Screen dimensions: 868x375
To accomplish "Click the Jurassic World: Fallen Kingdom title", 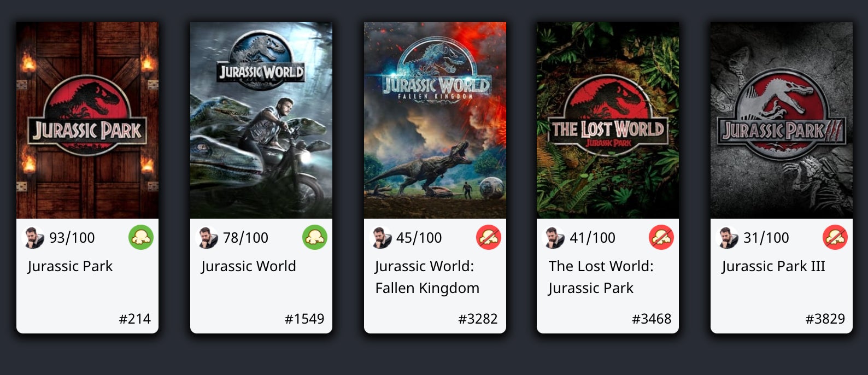I will click(x=427, y=277).
